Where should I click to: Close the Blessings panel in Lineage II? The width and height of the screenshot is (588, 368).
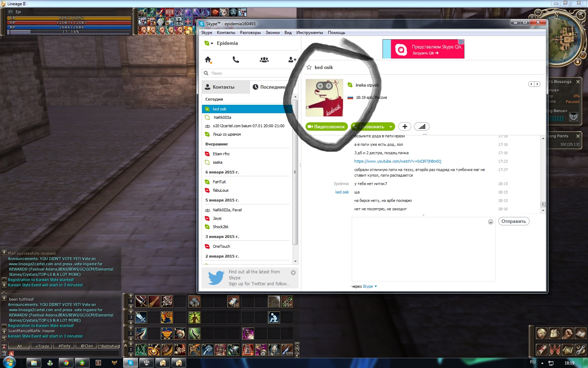point(578,82)
